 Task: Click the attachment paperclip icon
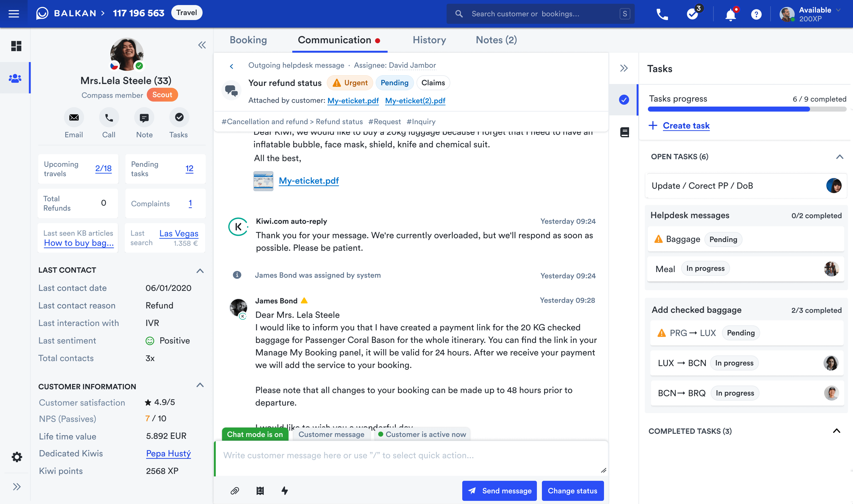[235, 491]
